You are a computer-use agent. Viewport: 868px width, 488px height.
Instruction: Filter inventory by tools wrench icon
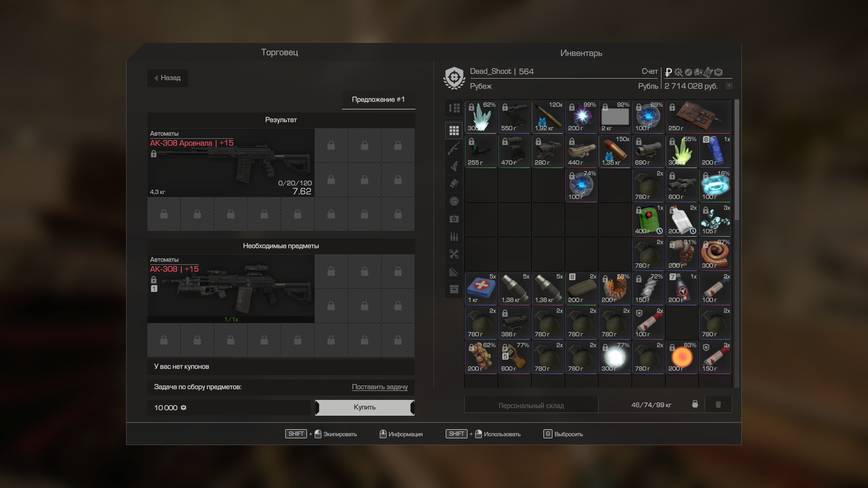pyautogui.click(x=454, y=254)
